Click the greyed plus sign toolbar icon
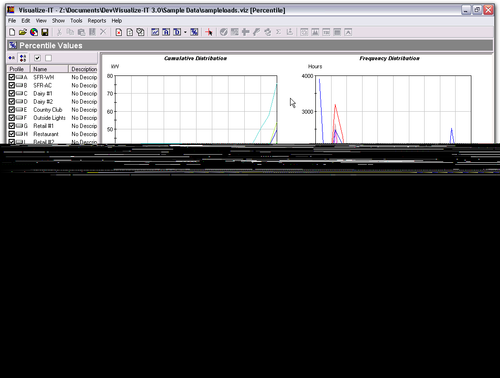The image size is (500, 378). (245, 32)
